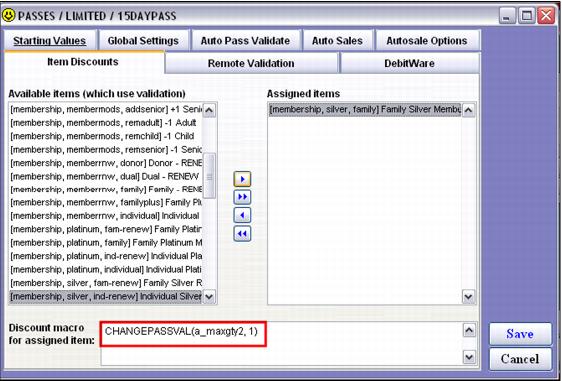Screen dimensions: 563x381
Task: Select the remchild -1 Child item
Action: click(x=106, y=136)
